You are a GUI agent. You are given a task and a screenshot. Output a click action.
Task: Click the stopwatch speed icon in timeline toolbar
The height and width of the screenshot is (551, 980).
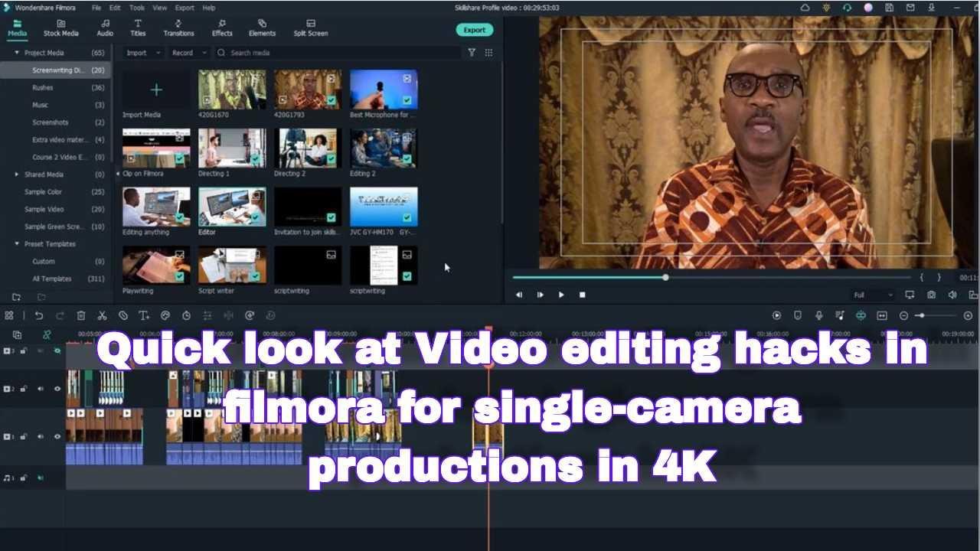point(186,315)
